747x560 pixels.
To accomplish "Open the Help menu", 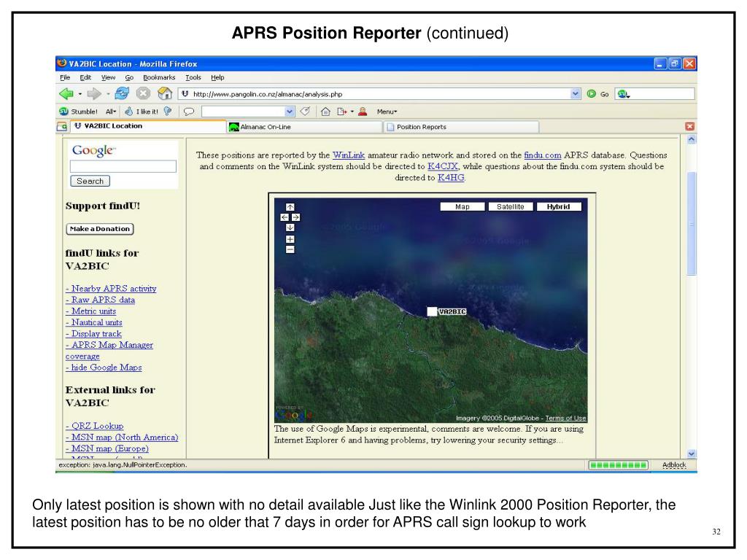I will [217, 77].
